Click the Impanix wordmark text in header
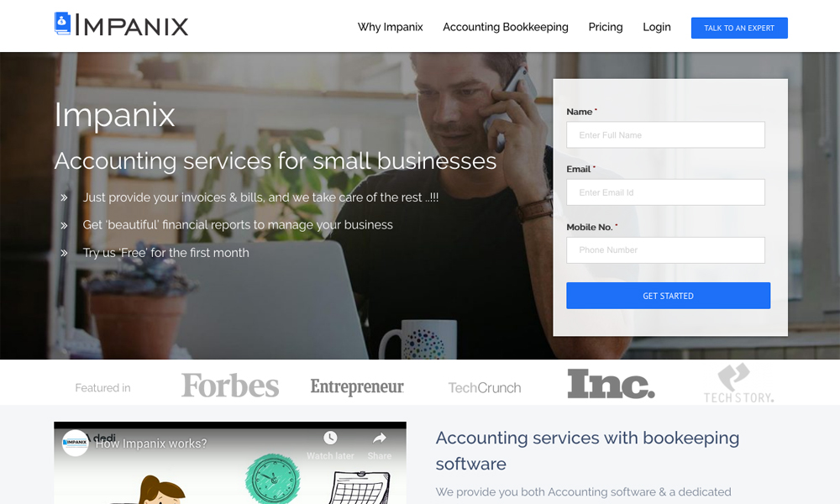 [x=132, y=25]
